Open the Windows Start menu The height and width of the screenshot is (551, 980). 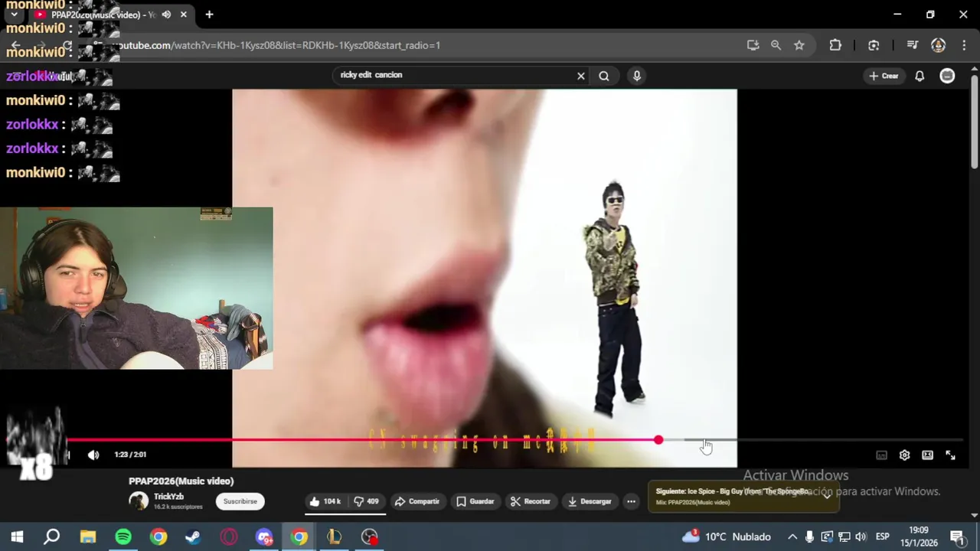tap(17, 536)
